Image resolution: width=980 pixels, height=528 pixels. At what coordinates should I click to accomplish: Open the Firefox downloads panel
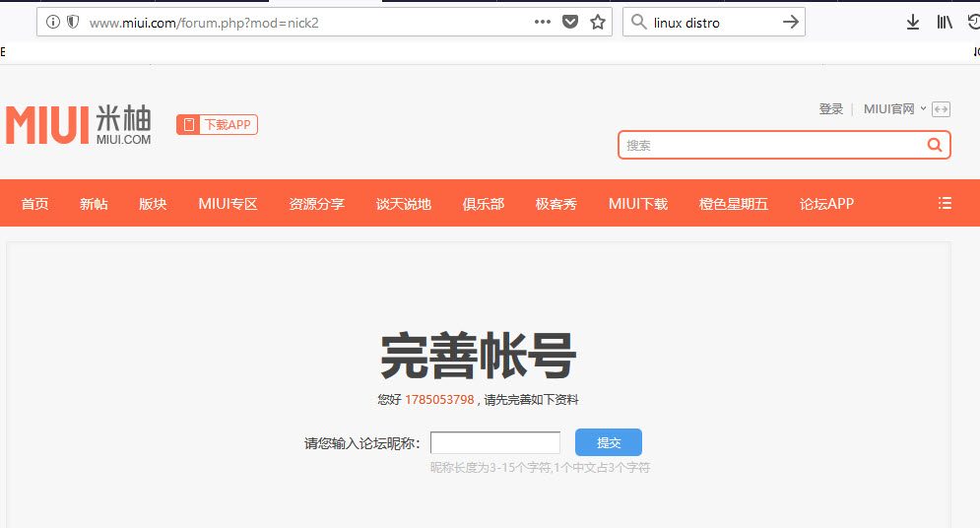coord(912,23)
